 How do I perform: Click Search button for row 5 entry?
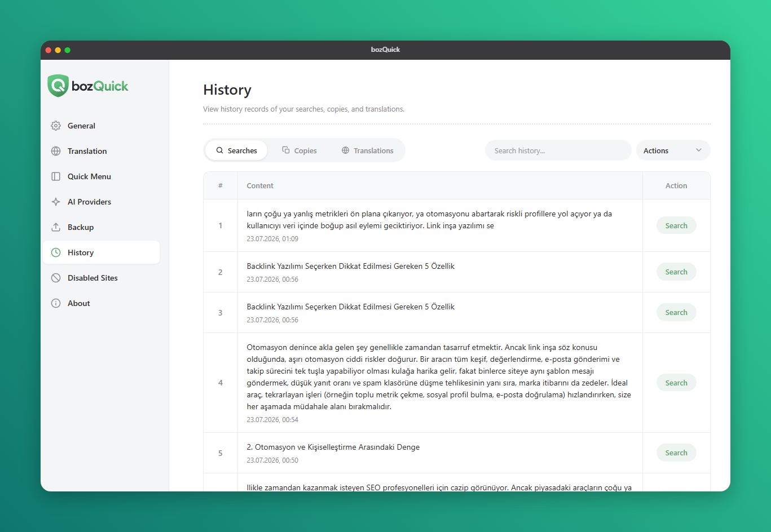tap(676, 453)
